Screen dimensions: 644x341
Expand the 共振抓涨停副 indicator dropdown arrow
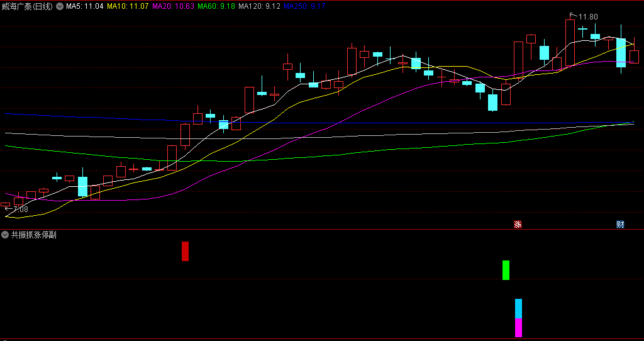pos(5,235)
